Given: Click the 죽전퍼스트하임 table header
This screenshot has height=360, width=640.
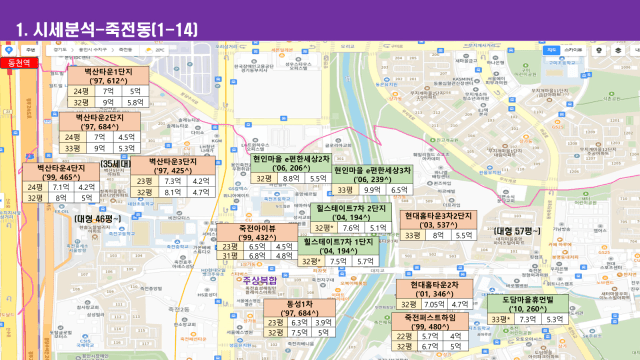Looking at the screenshot, I should click(430, 322).
